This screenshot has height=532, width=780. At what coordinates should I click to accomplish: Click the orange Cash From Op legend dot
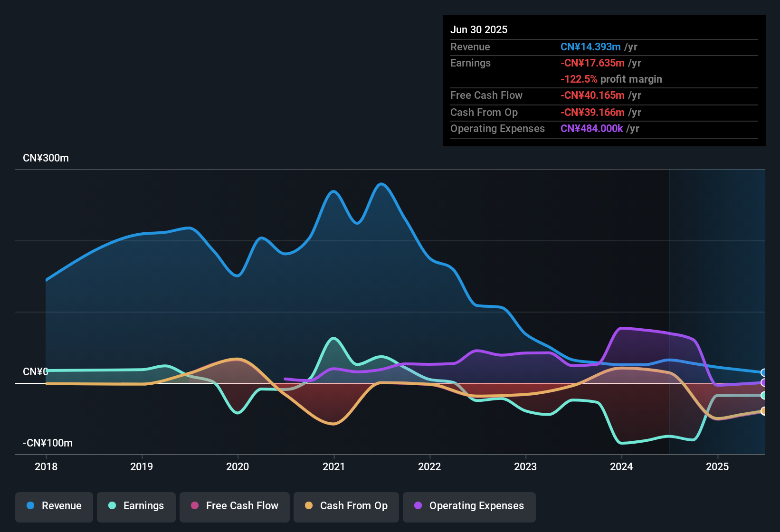(309, 506)
